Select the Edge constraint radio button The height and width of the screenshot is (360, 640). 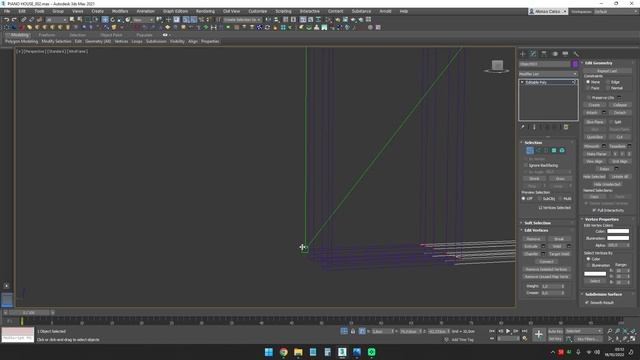[608, 82]
